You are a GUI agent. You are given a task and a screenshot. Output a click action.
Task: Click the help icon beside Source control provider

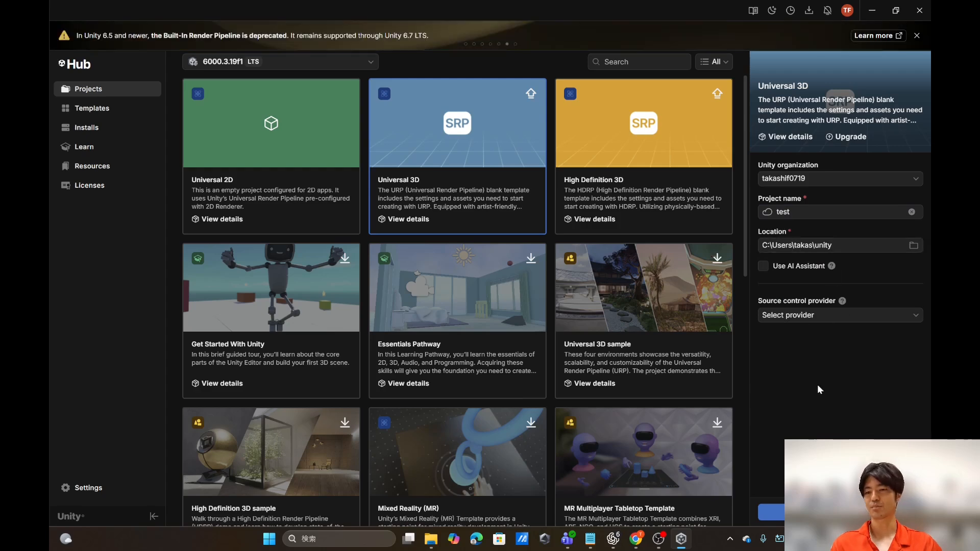coord(842,301)
